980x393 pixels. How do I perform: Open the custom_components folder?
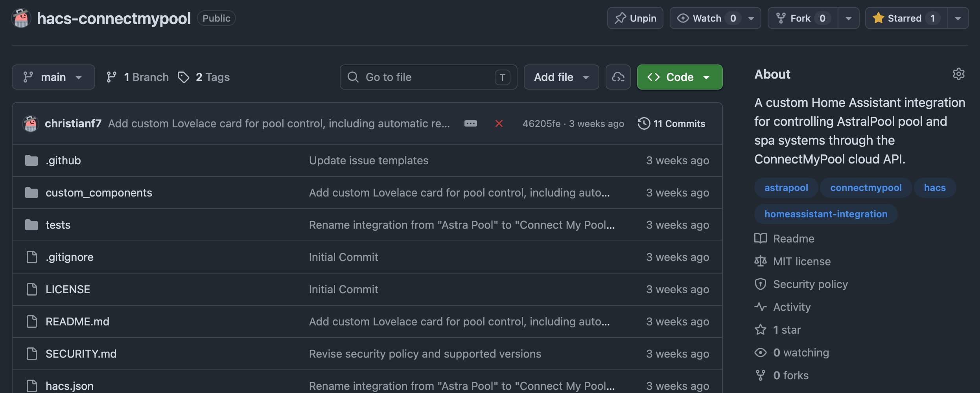99,193
